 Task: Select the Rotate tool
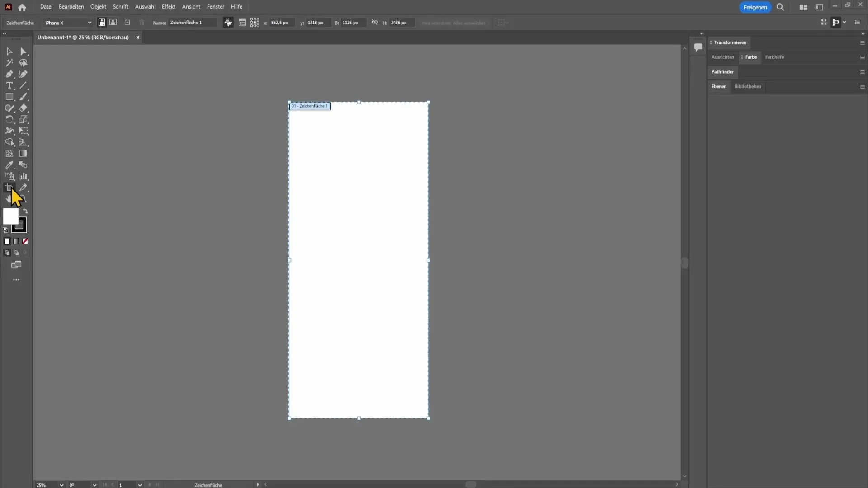[x=9, y=119]
